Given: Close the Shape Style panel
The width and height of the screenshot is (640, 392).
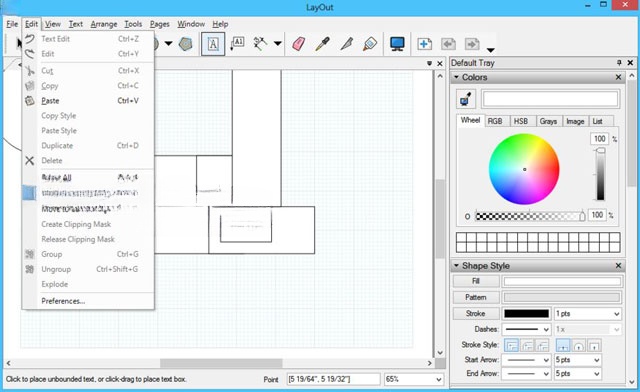Looking at the screenshot, I should click(618, 266).
